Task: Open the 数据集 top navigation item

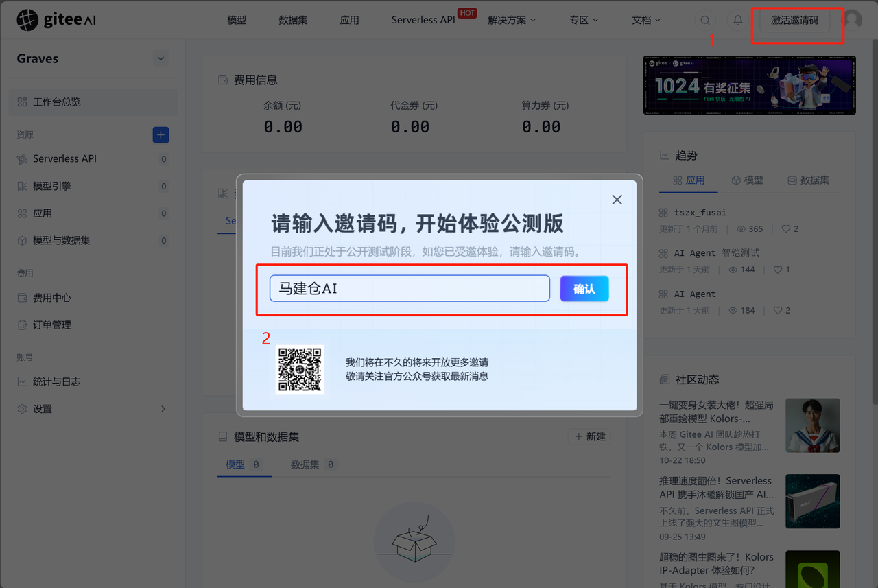Action: 293,20
